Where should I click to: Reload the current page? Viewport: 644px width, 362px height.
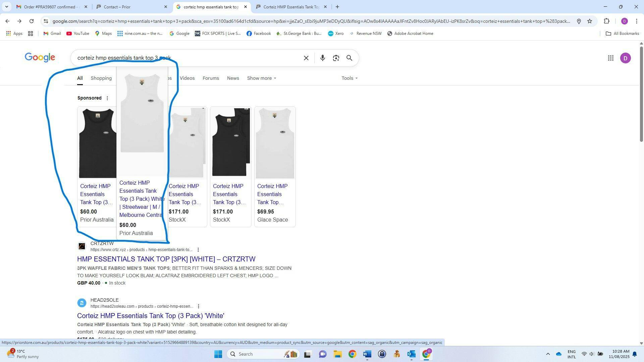coord(32,21)
